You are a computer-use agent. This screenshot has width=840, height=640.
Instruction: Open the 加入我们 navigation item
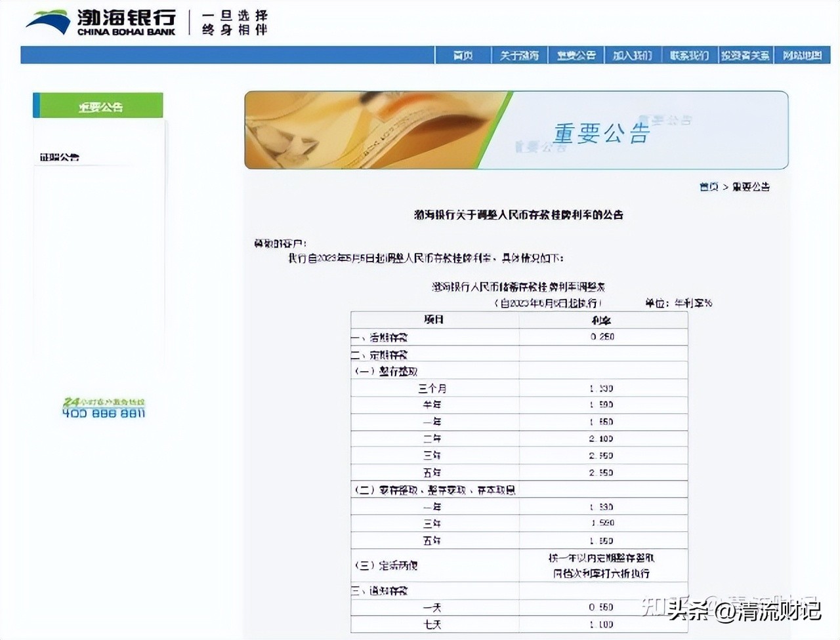[x=633, y=55]
